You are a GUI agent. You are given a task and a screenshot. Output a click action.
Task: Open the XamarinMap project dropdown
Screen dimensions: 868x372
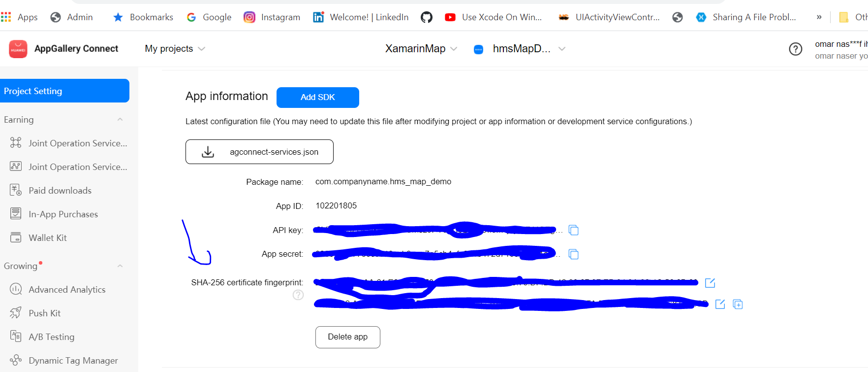pyautogui.click(x=421, y=49)
